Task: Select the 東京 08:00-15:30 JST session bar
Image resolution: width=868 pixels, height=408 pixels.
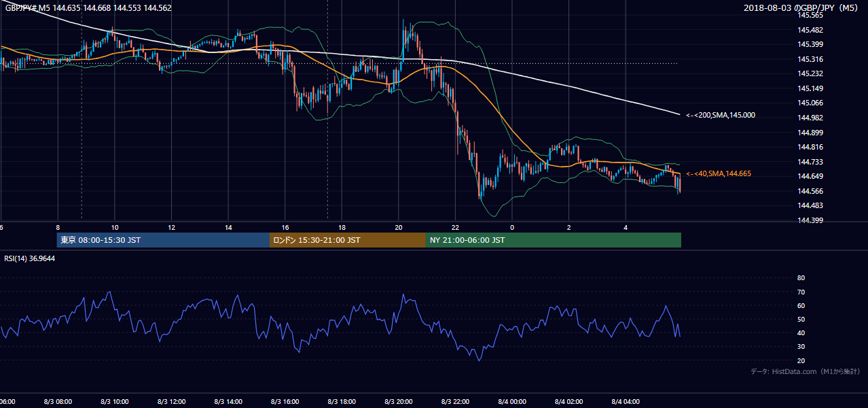Action: (x=163, y=240)
